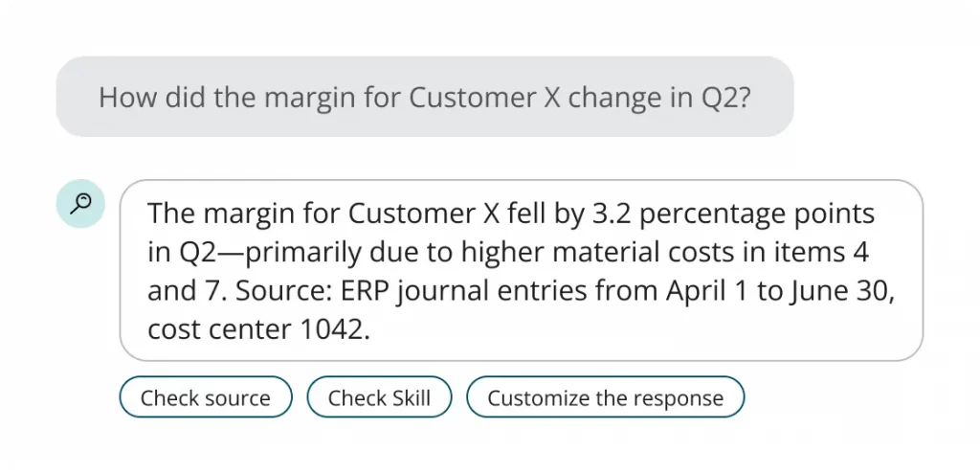Click the white assistant response box

(522, 270)
